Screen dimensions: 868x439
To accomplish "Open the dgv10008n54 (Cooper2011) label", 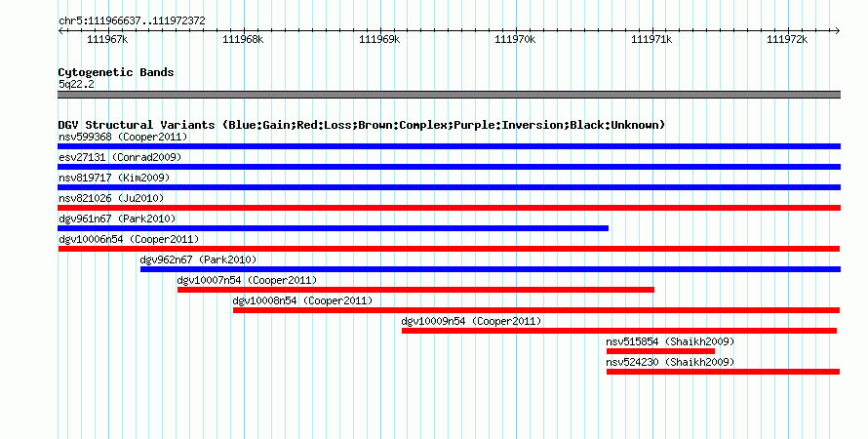I will [x=302, y=300].
